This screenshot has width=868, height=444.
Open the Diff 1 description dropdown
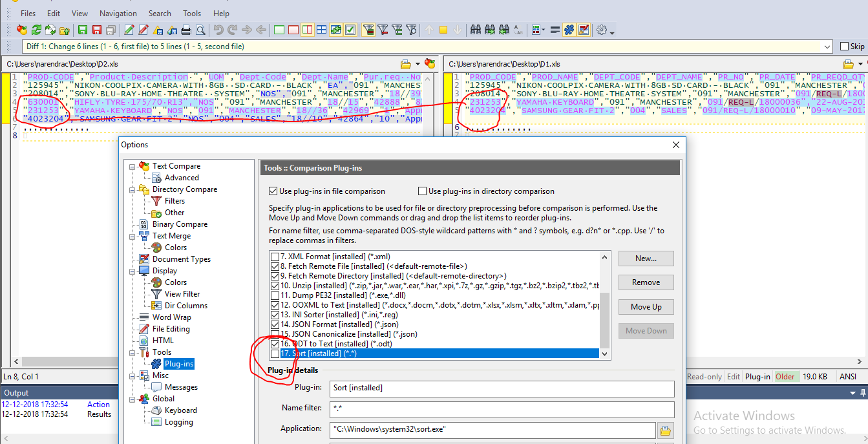tap(828, 47)
